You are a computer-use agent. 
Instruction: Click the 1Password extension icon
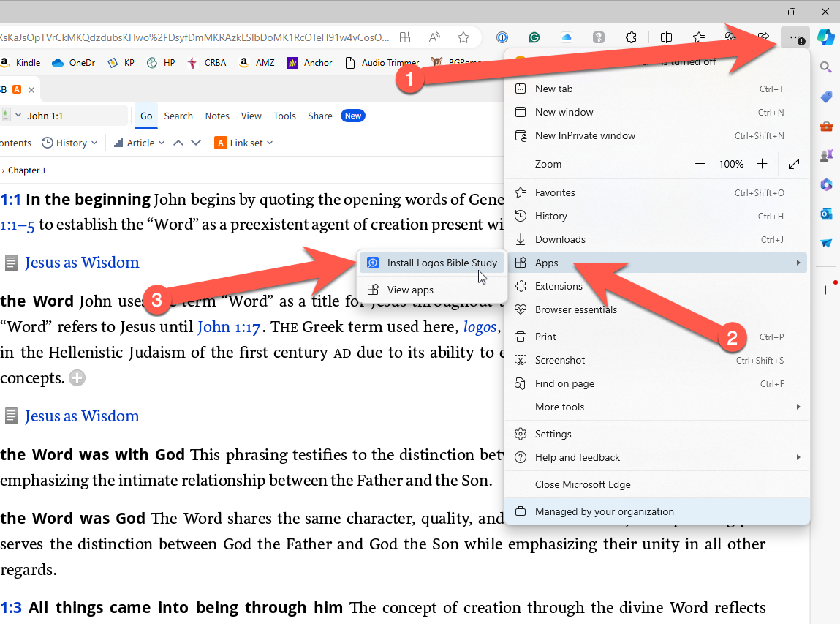point(502,37)
